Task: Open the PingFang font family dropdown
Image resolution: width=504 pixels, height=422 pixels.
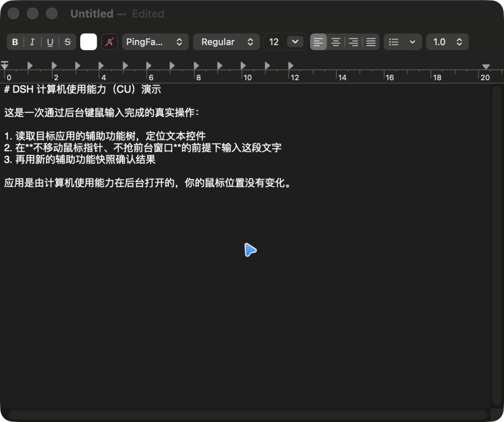Action: (x=155, y=42)
